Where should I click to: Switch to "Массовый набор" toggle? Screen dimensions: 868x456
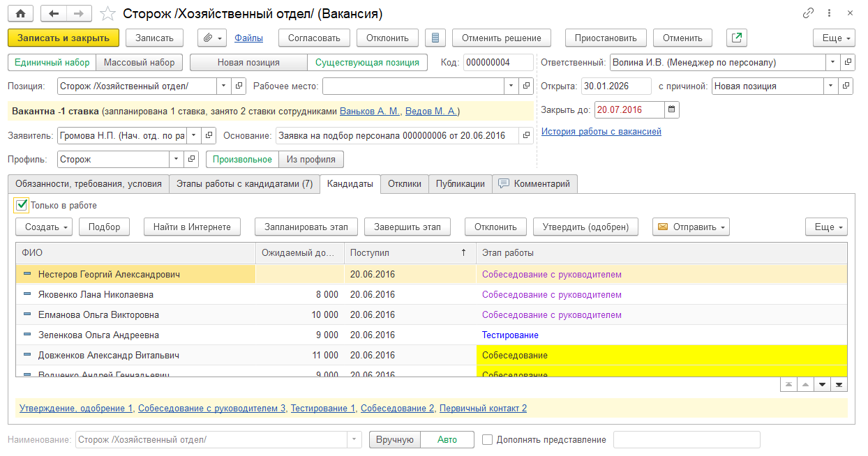tap(139, 63)
